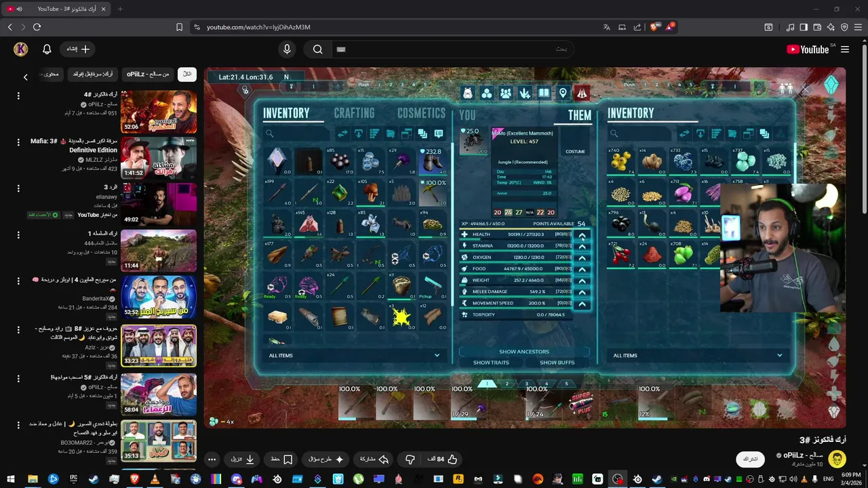Image resolution: width=868 pixels, height=488 pixels.
Task: Open YouTube notifications bell
Action: click(47, 49)
